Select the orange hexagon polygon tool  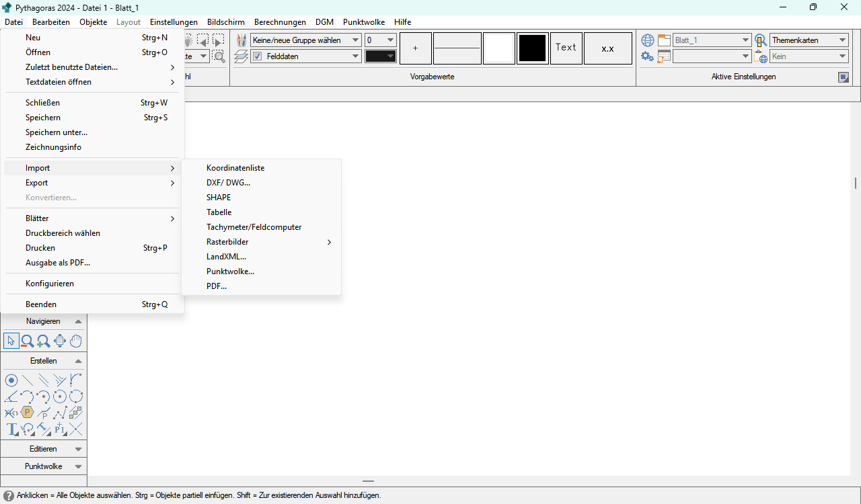click(x=28, y=413)
